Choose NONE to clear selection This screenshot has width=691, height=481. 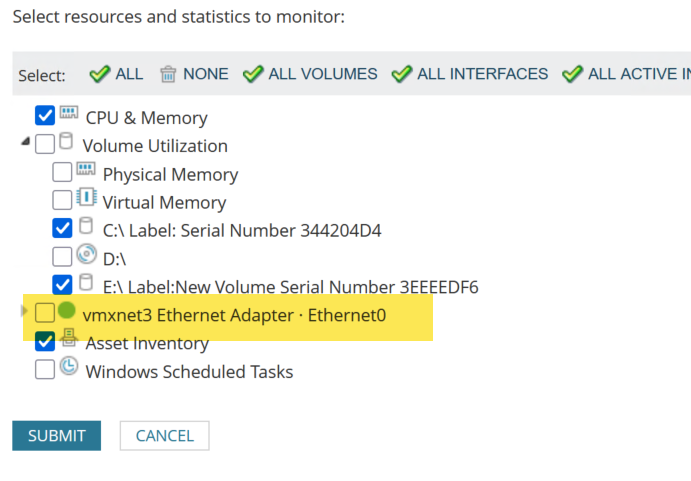click(x=194, y=74)
